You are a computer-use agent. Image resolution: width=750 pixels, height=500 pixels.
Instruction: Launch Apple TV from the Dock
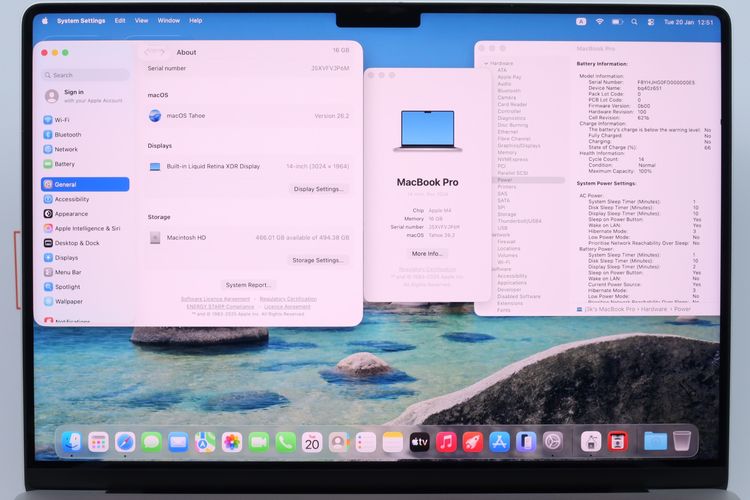pos(419,443)
